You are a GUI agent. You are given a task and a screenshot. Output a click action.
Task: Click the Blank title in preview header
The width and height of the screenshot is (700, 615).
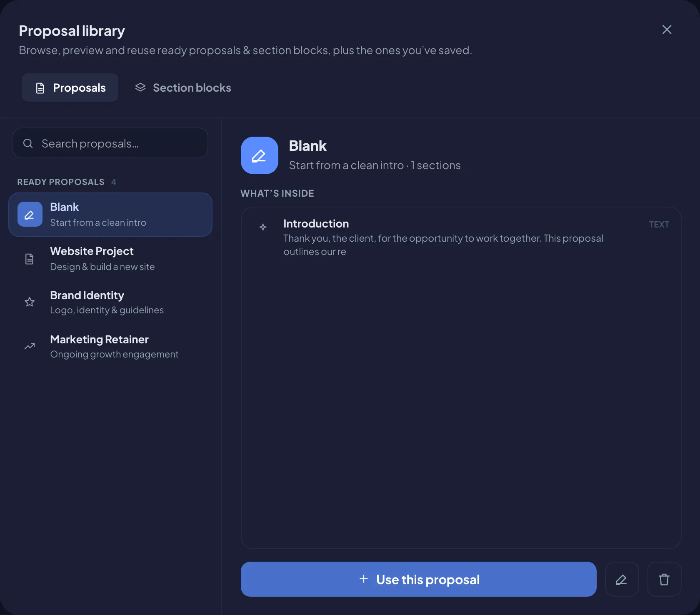pyautogui.click(x=307, y=146)
